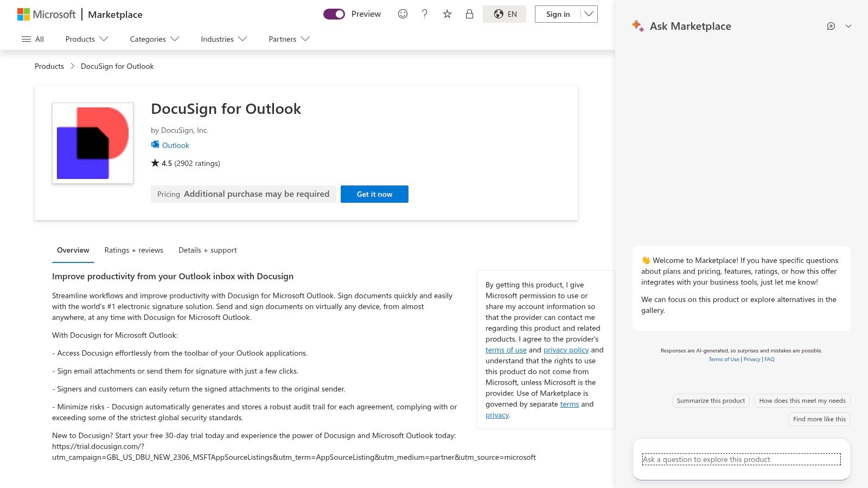Click the (2902 ratings) text
Screen dimensions: 868x488
click(x=197, y=163)
